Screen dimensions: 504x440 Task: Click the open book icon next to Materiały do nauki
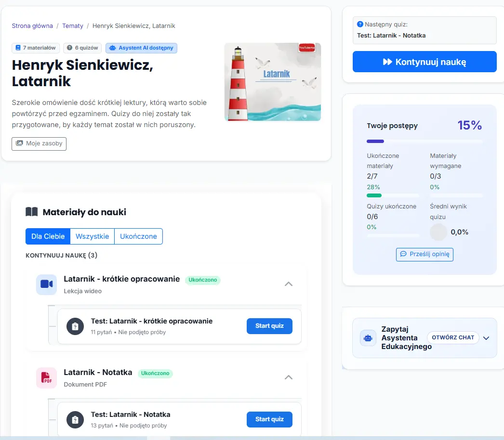(x=31, y=212)
